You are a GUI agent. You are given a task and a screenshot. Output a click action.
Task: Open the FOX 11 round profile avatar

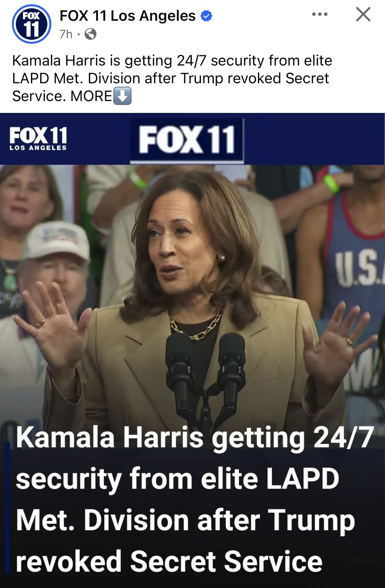[x=32, y=24]
